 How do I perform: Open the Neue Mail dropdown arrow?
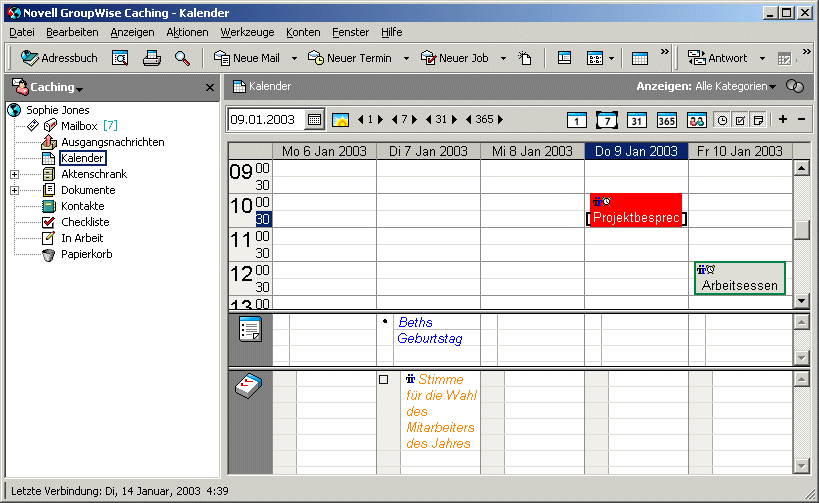pos(294,59)
